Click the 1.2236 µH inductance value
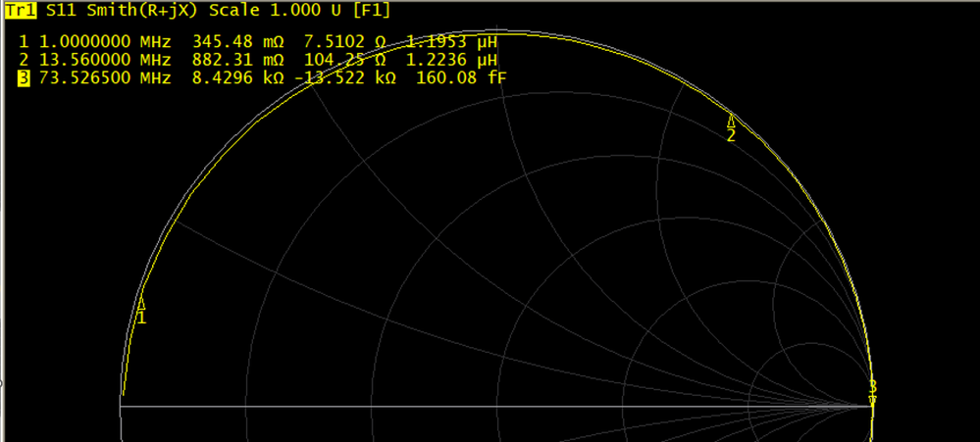The width and height of the screenshot is (980, 442). click(452, 60)
